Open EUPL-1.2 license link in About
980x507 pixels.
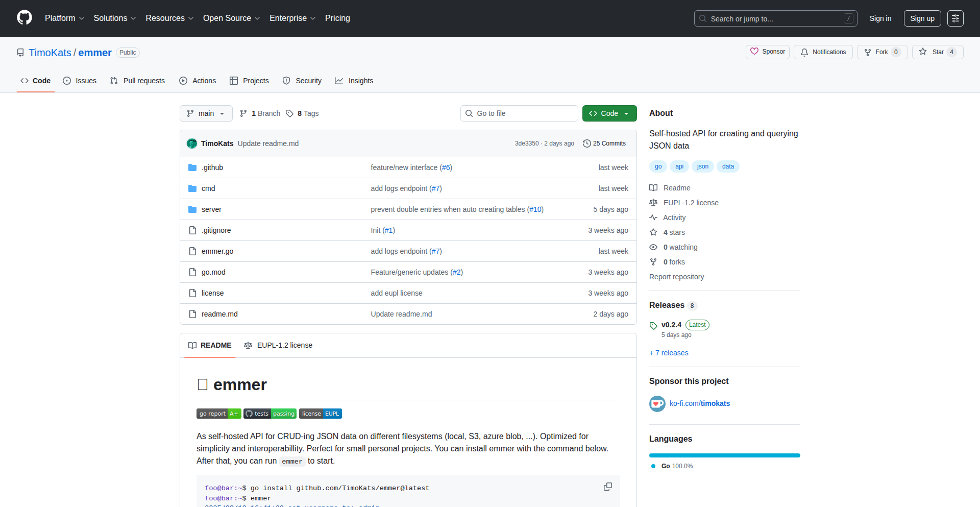coord(684,203)
